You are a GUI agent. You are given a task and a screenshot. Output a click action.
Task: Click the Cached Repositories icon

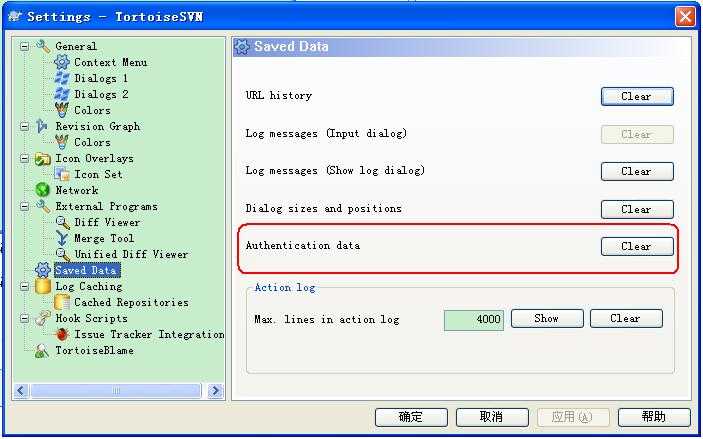click(62, 302)
